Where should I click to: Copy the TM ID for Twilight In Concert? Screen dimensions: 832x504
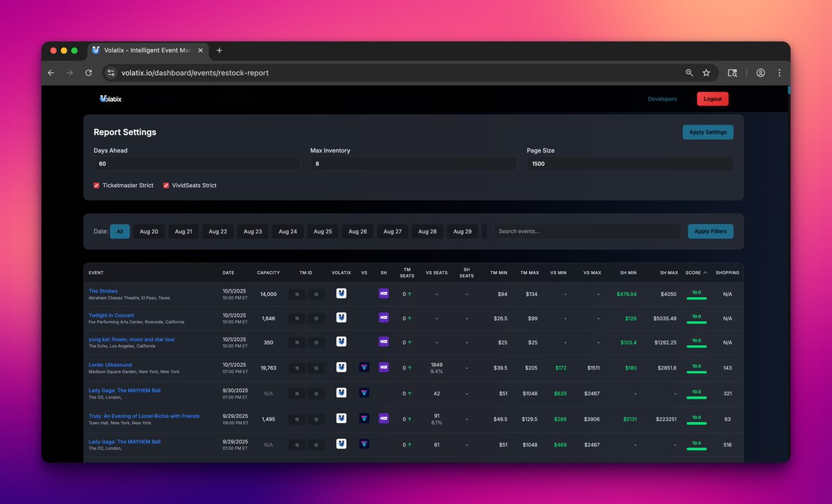pos(297,318)
